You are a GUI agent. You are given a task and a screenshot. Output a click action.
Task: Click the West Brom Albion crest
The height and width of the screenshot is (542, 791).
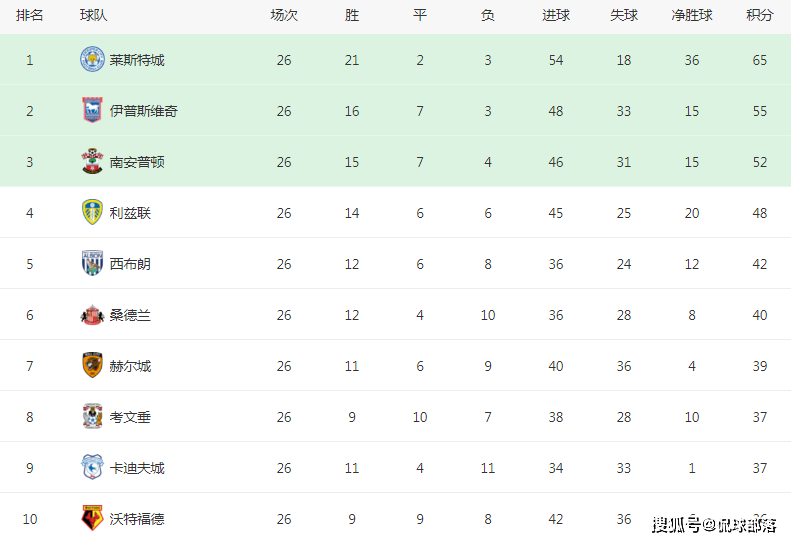[x=92, y=263]
